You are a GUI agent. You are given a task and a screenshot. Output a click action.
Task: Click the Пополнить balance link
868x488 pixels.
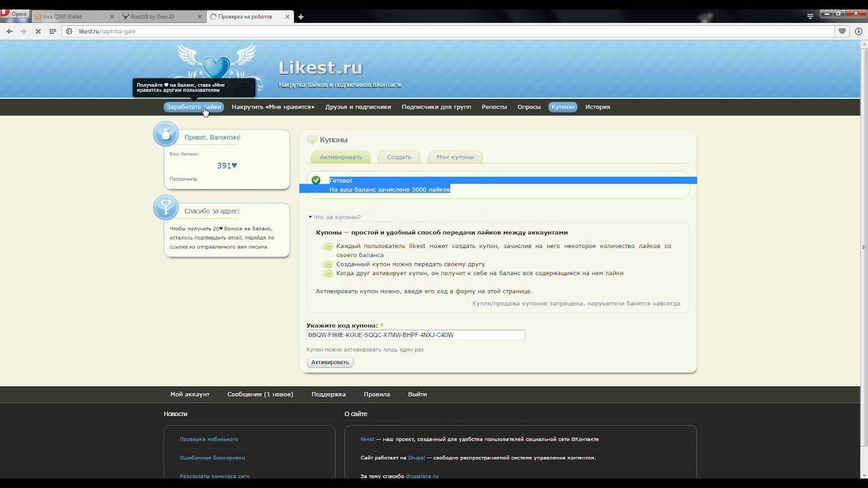(183, 179)
